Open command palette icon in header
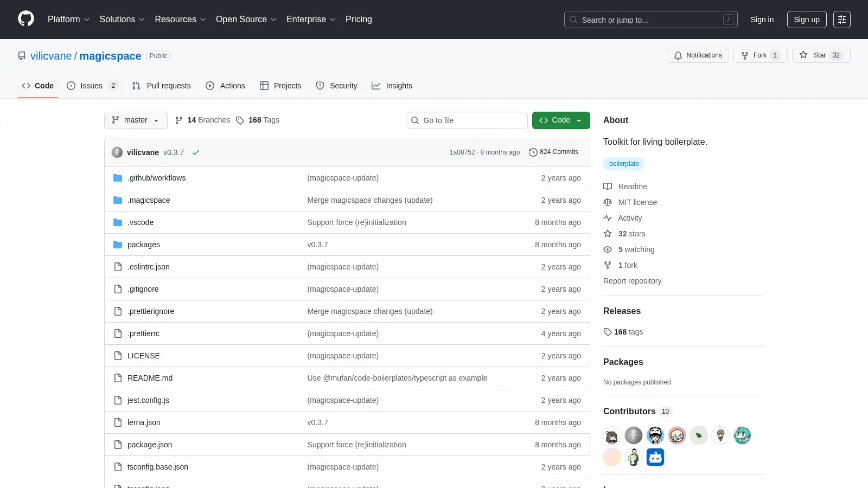The height and width of the screenshot is (488, 868). pyautogui.click(x=841, y=20)
